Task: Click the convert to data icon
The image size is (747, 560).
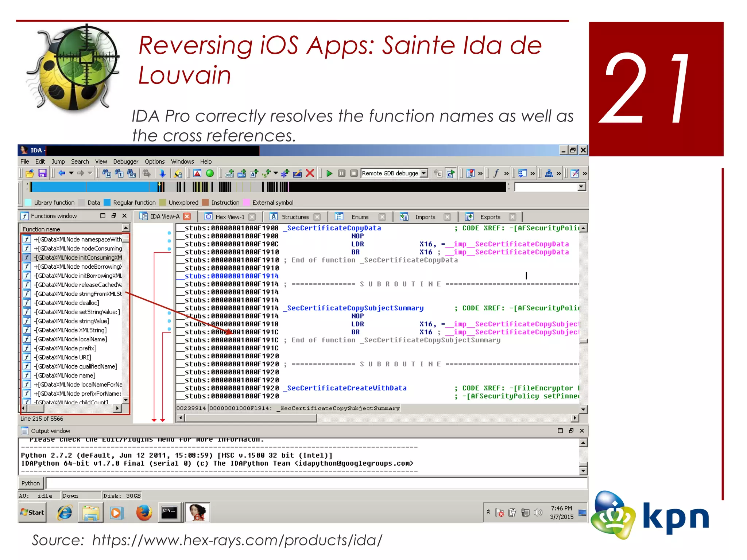Action: click(x=242, y=174)
